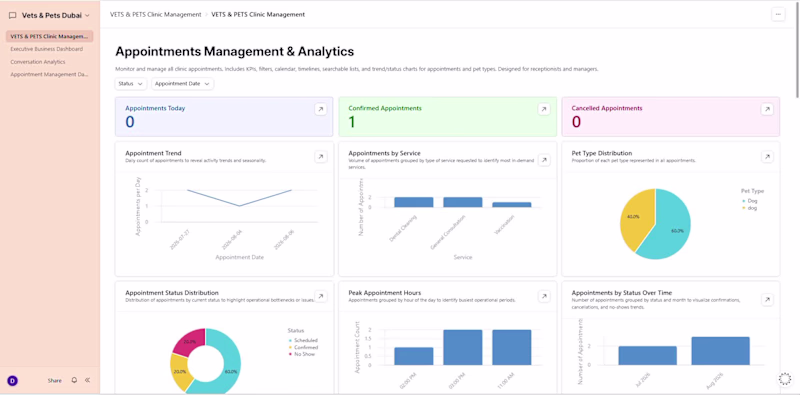
Task: Click the notification bell icon
Action: coord(74,380)
